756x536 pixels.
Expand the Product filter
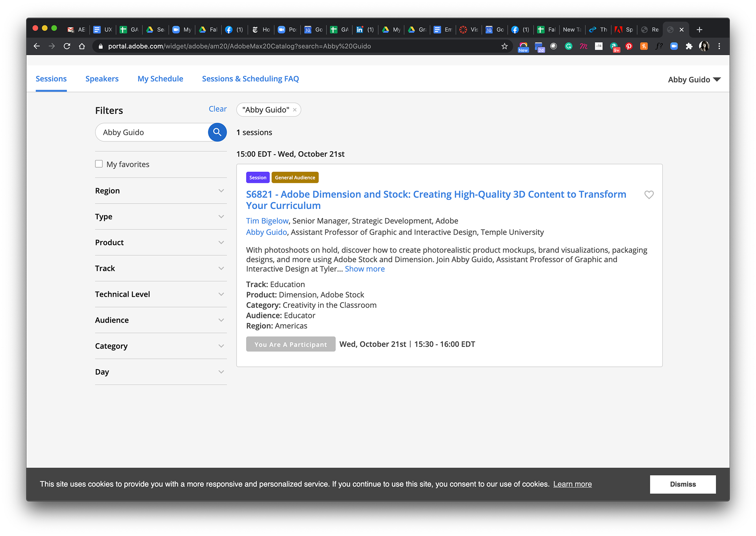pyautogui.click(x=161, y=242)
